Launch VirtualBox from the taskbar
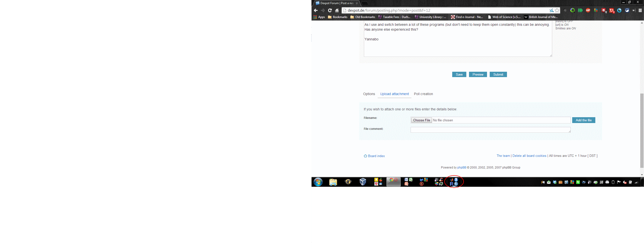 [x=363, y=182]
